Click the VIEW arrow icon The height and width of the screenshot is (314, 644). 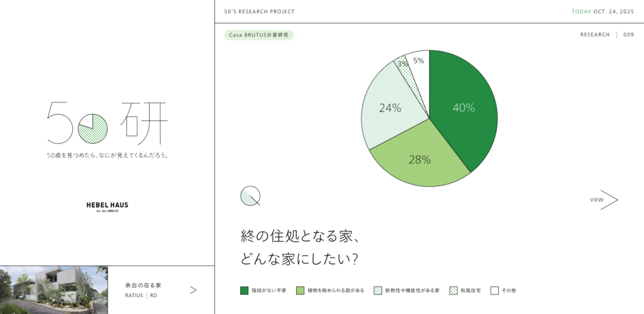pos(609,199)
